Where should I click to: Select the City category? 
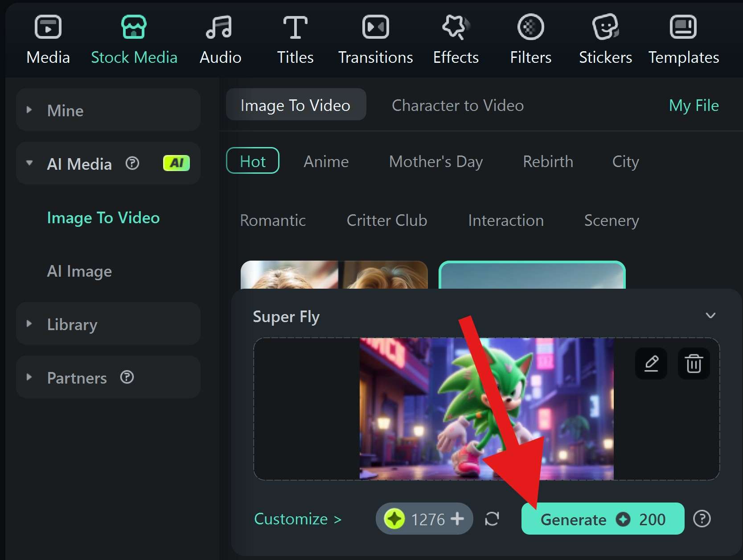click(x=625, y=161)
